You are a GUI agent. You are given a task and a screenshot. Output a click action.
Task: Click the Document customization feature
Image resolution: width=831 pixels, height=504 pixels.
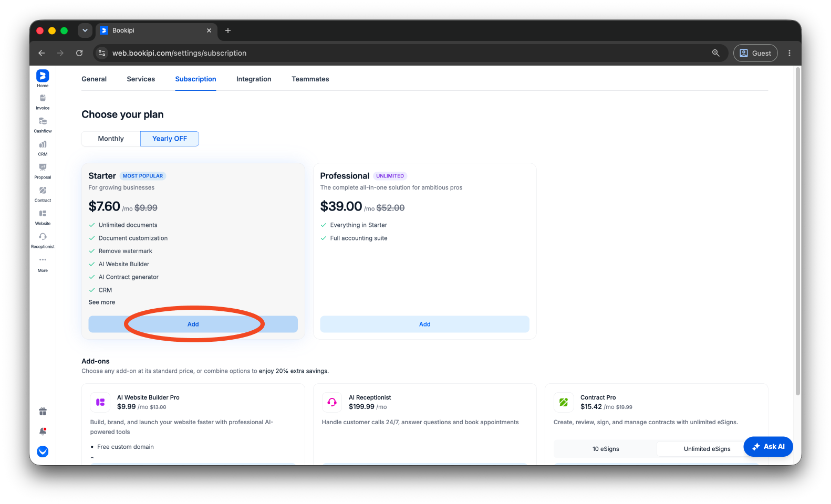[133, 238]
